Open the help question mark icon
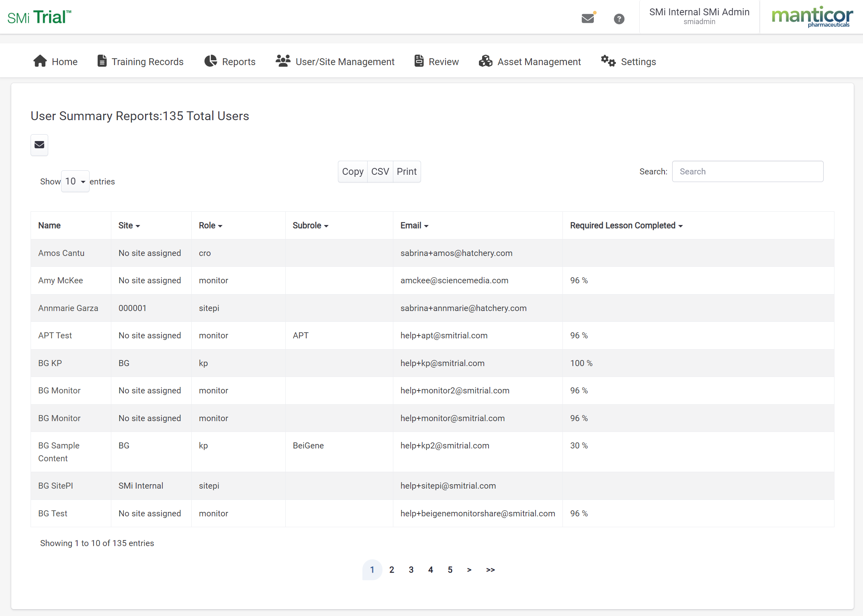This screenshot has height=616, width=863. (x=619, y=19)
